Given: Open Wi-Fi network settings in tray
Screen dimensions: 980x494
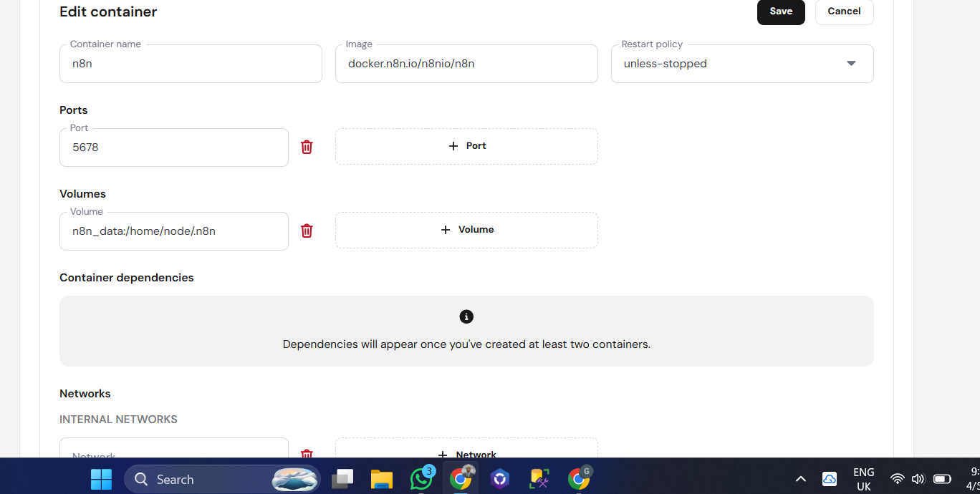Looking at the screenshot, I should pos(897,479).
